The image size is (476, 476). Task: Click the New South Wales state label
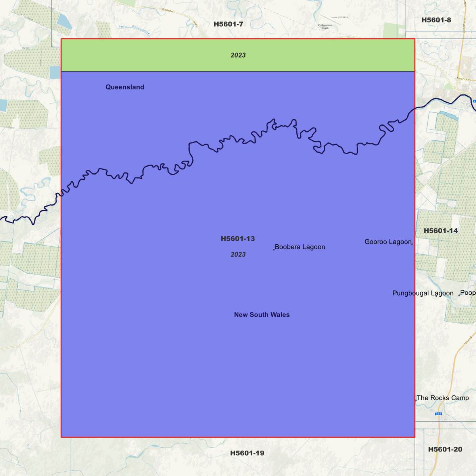[262, 315]
